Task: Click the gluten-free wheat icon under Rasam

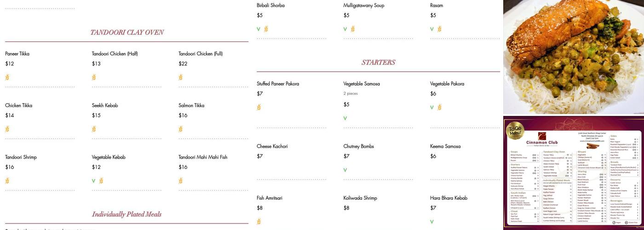Action: pyautogui.click(x=440, y=29)
